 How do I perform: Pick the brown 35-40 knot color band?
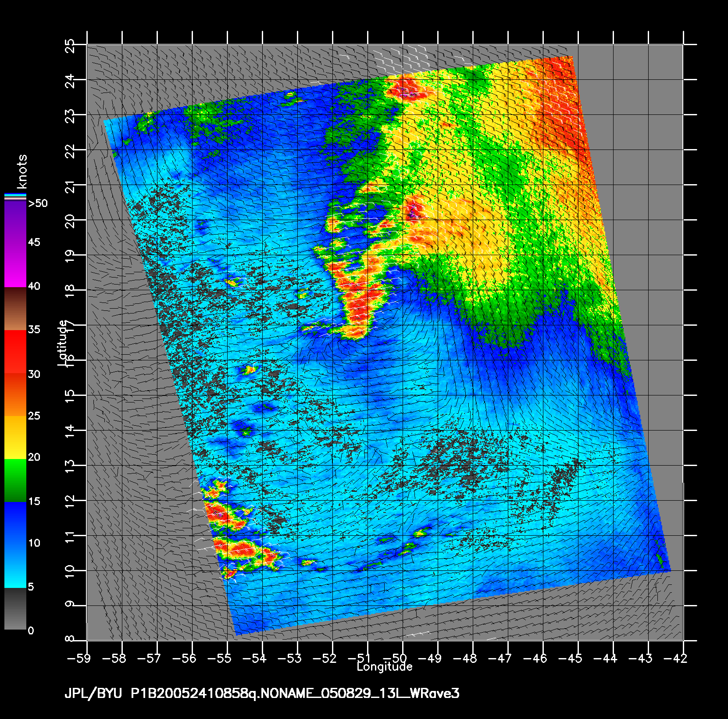[15, 308]
